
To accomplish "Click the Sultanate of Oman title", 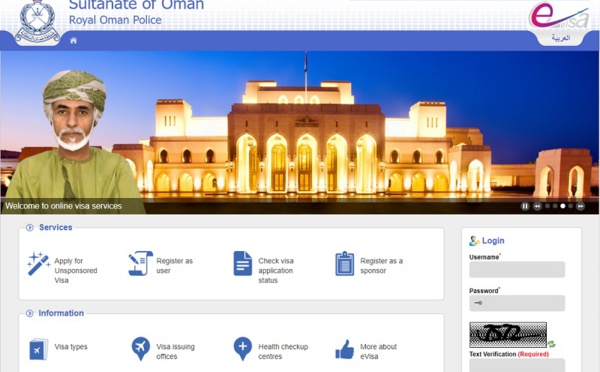I will (136, 5).
